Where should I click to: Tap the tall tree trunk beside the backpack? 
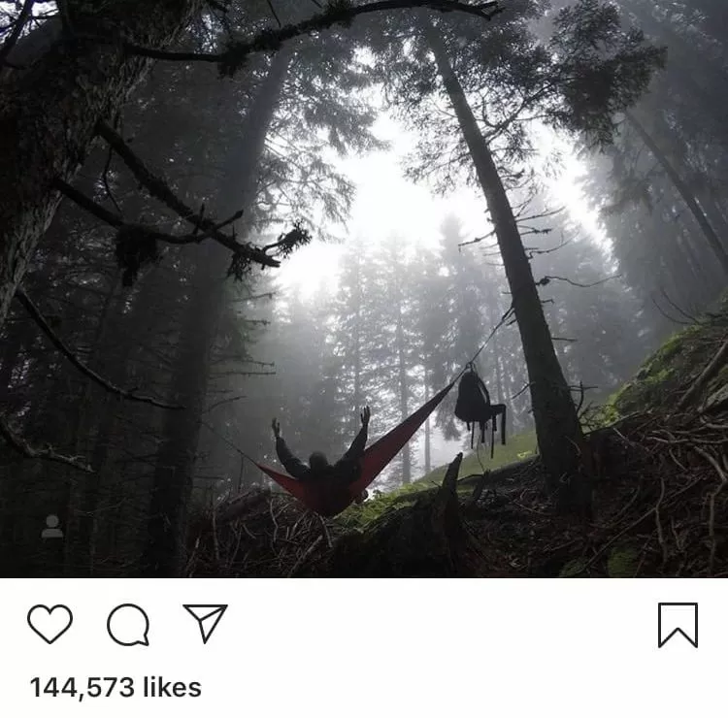click(x=520, y=278)
